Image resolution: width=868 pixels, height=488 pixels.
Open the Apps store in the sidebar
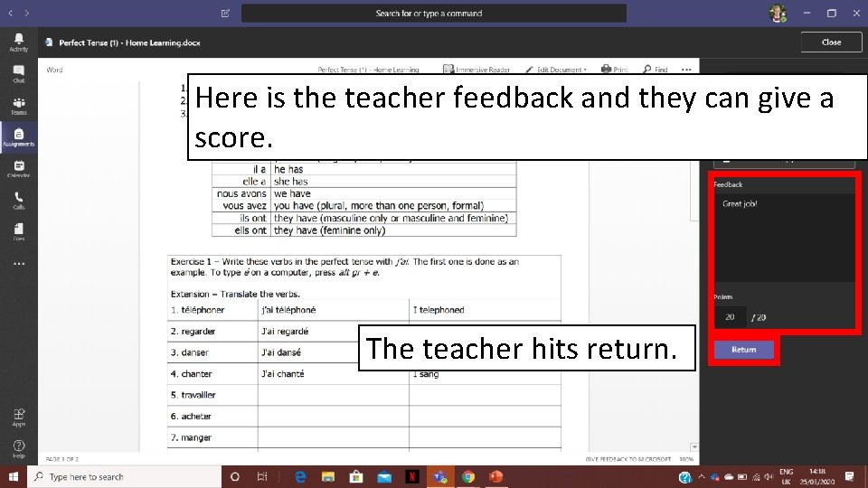coord(18,418)
